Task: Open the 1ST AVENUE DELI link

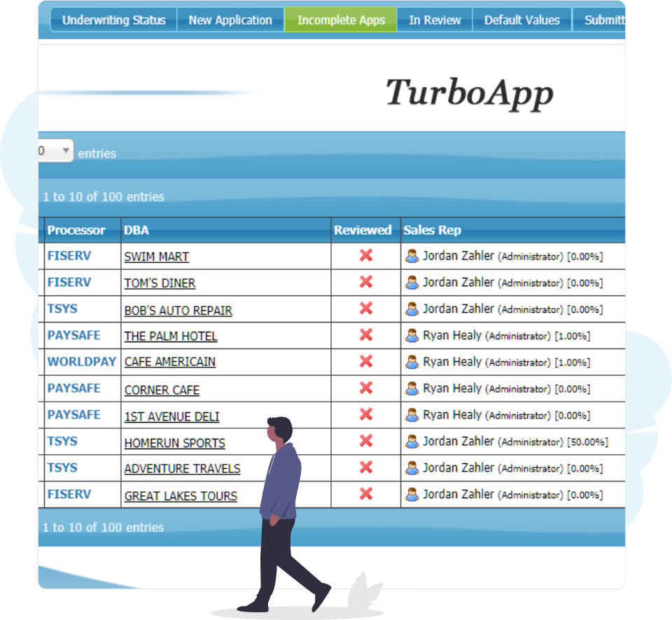Action: pyautogui.click(x=172, y=416)
